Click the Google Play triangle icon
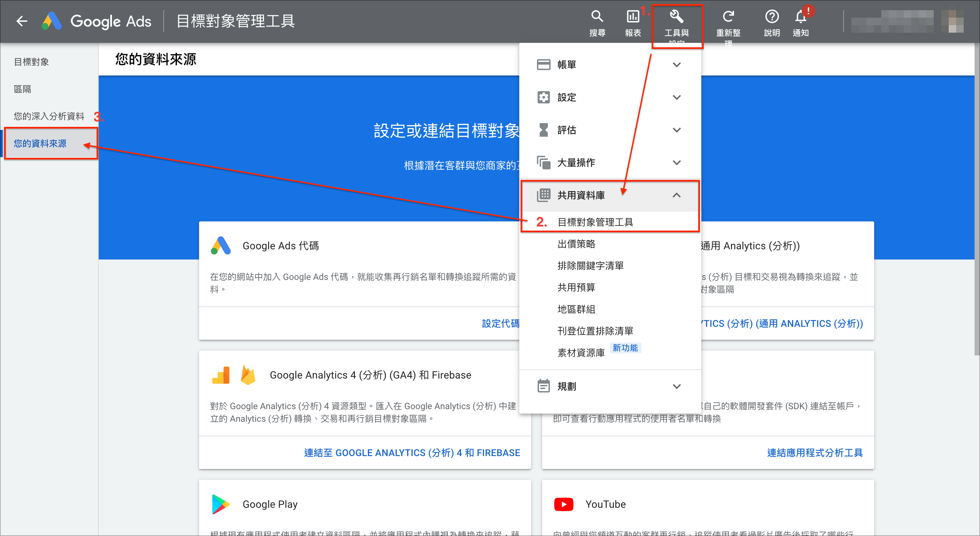Screen dimensions: 980x536 coord(220,504)
